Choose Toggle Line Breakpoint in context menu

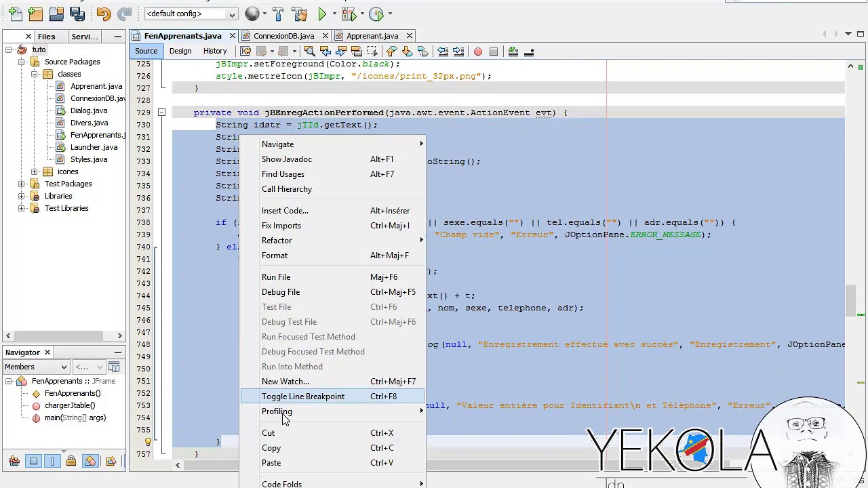[332, 396]
